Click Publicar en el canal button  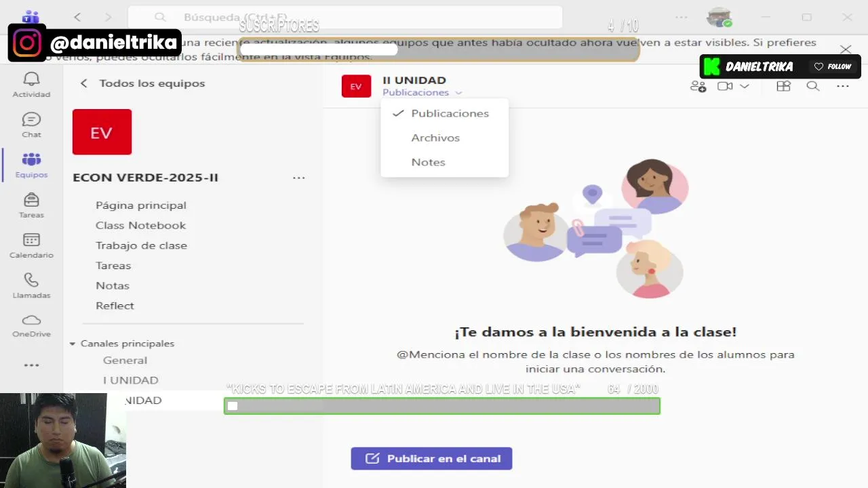(x=431, y=459)
